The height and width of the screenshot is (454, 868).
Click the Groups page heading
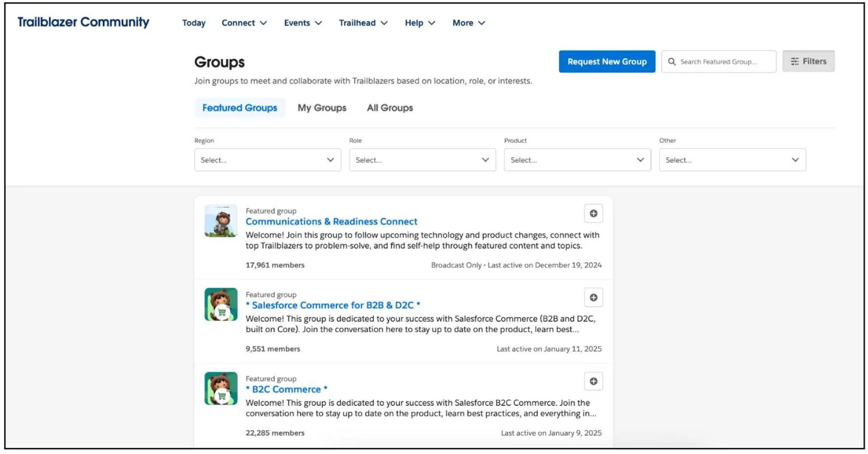tap(220, 62)
